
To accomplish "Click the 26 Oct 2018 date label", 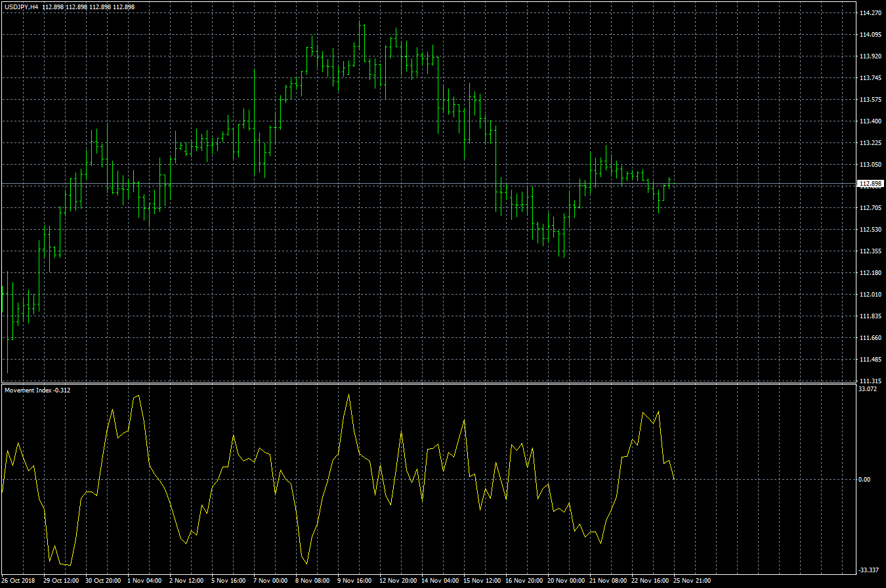I will click(18, 581).
